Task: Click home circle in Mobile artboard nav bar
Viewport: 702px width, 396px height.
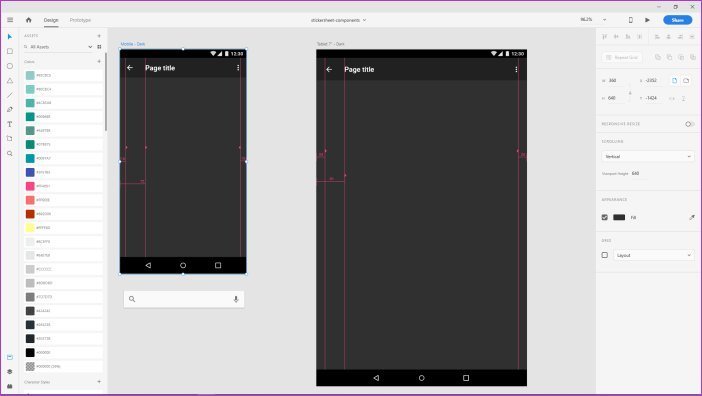Action: [x=183, y=265]
